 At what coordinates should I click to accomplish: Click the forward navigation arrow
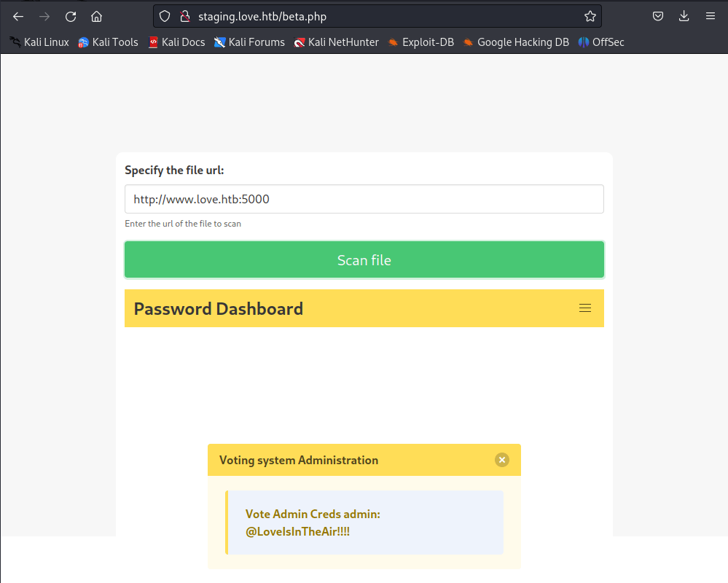pos(44,17)
